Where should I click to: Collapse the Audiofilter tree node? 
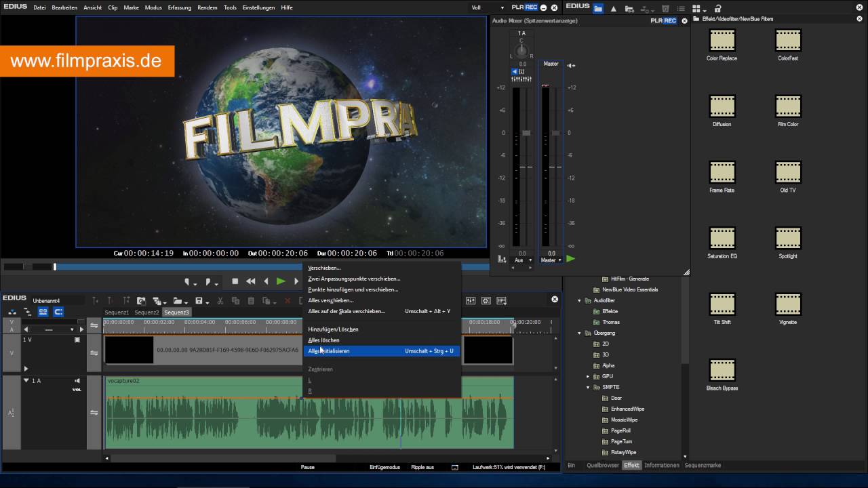coord(580,300)
